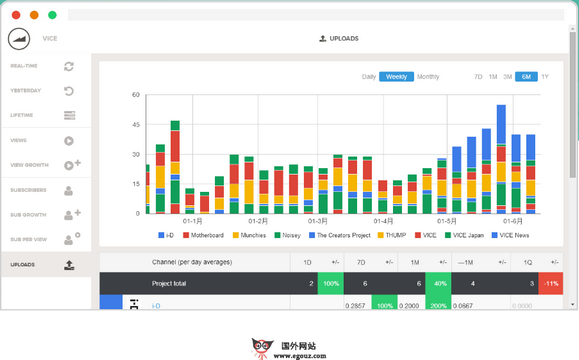Set chart range to 1M

pos(493,77)
